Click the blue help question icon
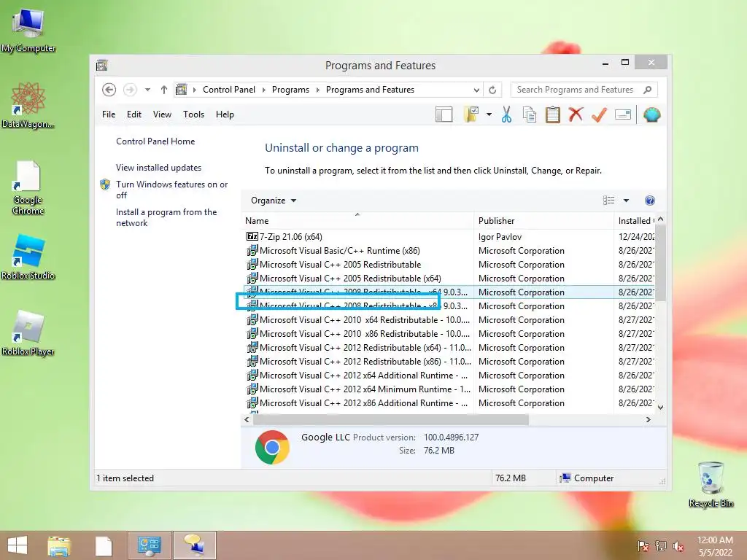The height and width of the screenshot is (560, 747). pyautogui.click(x=650, y=201)
